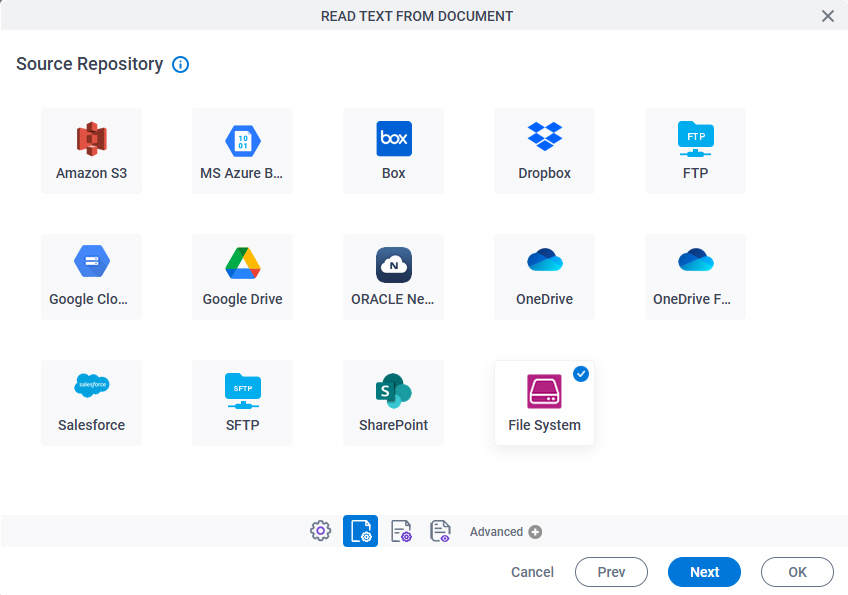Viewport: 848px width, 595px height.
Task: Pick Dropbox as source repository
Action: pos(544,151)
